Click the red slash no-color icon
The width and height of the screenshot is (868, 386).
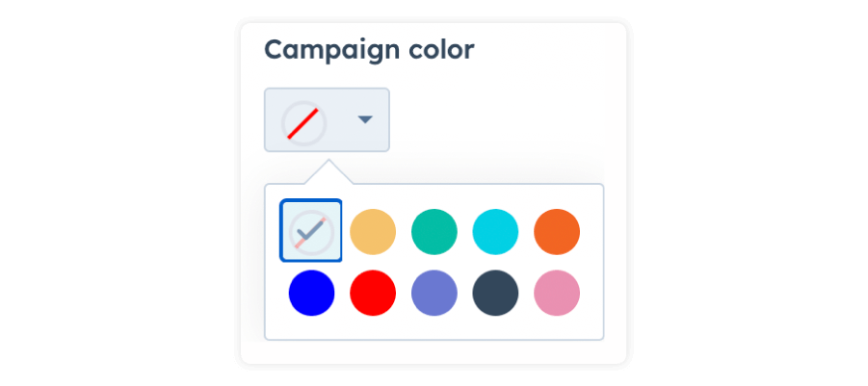tap(303, 123)
